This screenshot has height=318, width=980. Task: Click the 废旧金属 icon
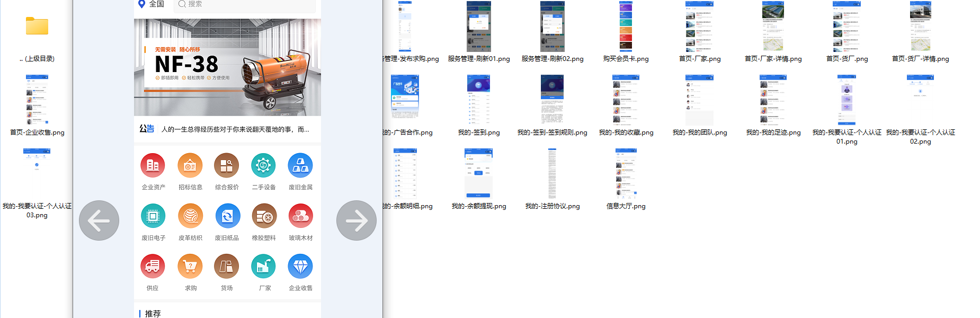point(300,166)
